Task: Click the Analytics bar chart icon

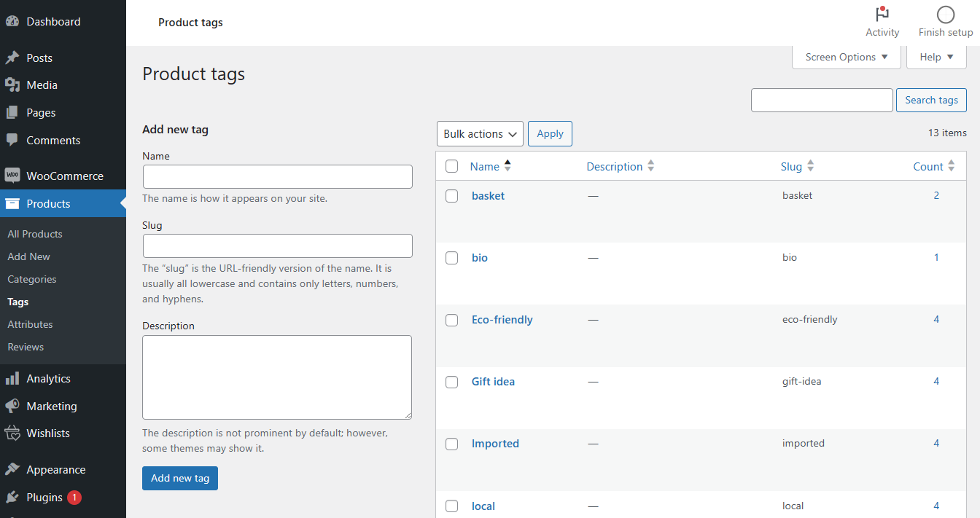Action: 12,379
